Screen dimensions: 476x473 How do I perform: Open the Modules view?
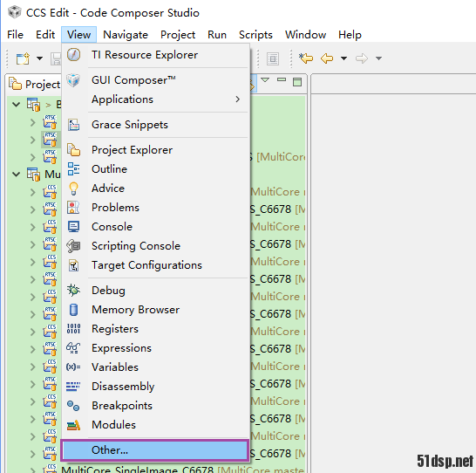(156, 425)
